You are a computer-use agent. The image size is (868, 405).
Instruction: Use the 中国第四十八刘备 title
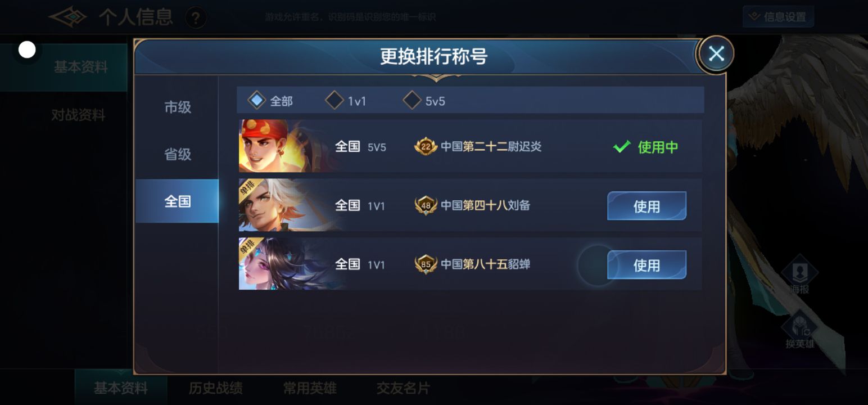(647, 206)
